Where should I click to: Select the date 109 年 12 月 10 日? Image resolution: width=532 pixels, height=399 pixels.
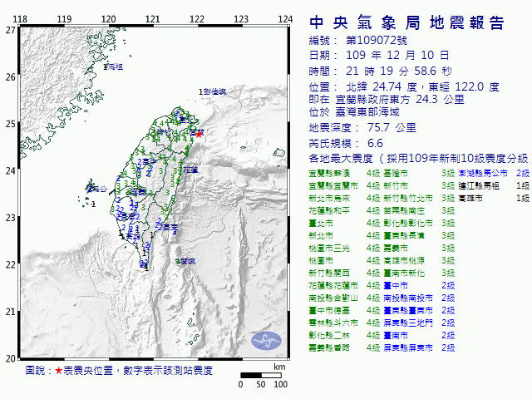click(397, 55)
